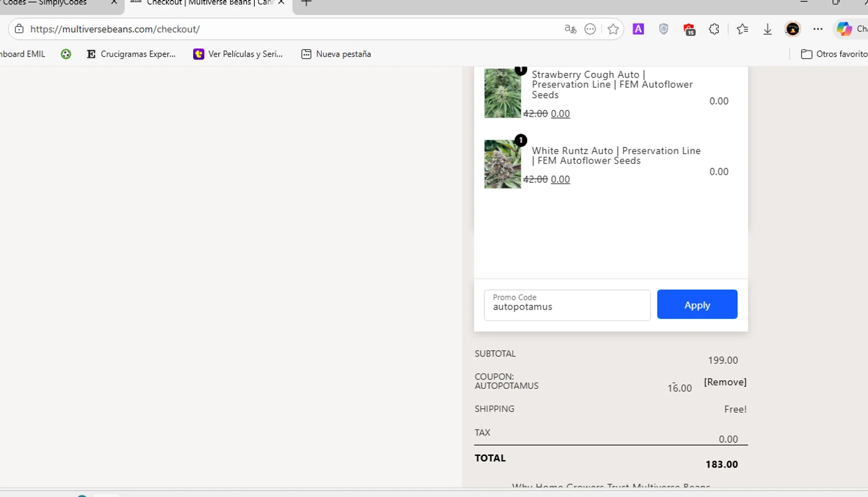Open the translate page icon
The width and height of the screenshot is (868, 497).
point(571,29)
